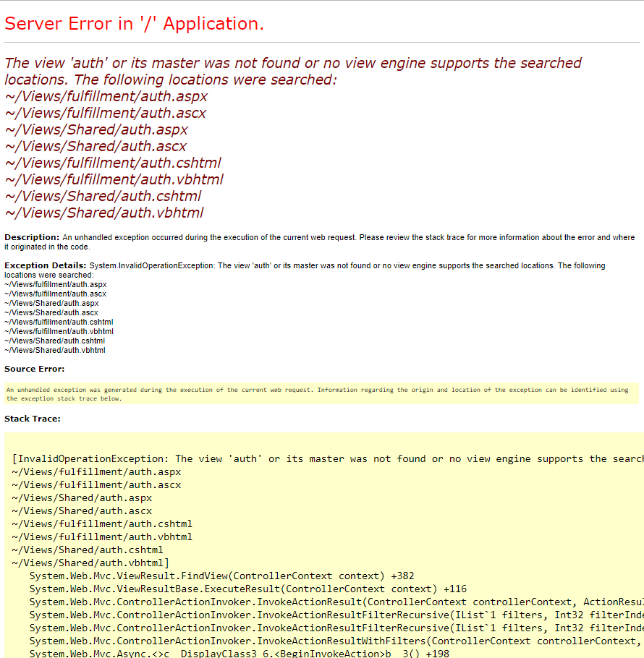The image size is (644, 658).
Task: Select red italic line ~/Views/fulfillment/auth.cshtml
Action: tap(113, 163)
